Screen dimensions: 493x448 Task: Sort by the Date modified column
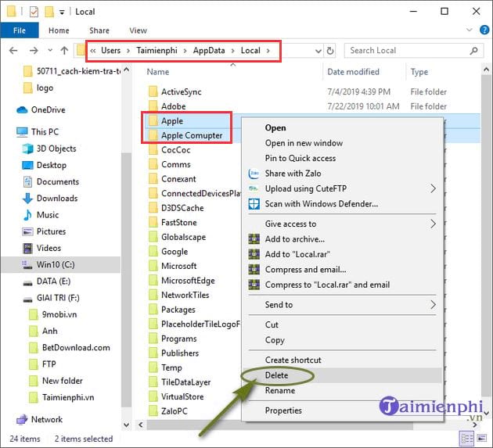[x=353, y=72]
